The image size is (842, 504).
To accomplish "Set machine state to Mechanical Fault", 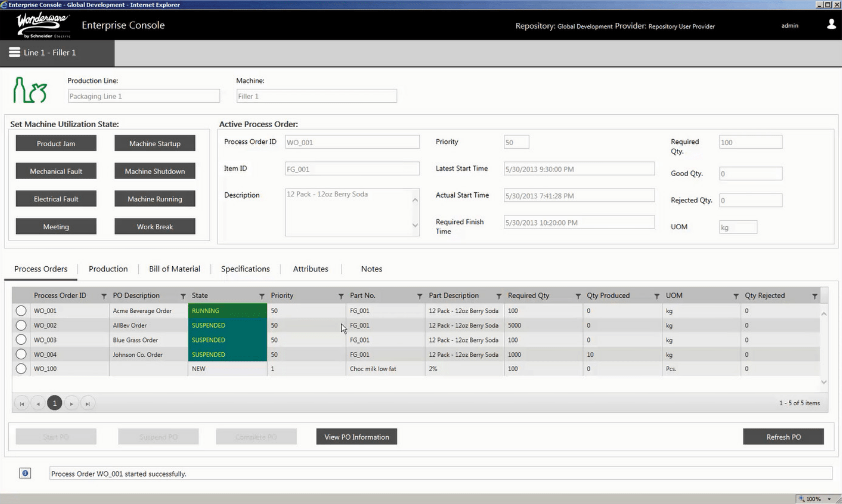I will [56, 171].
